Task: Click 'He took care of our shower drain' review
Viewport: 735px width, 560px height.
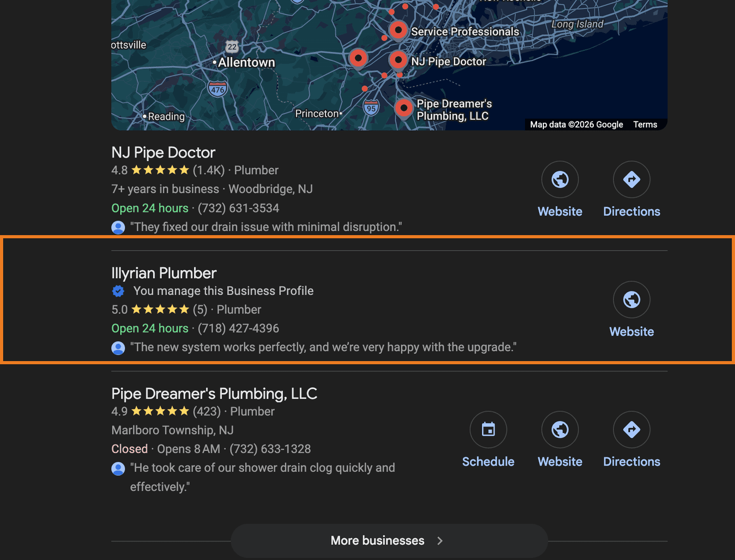Action: [x=262, y=477]
